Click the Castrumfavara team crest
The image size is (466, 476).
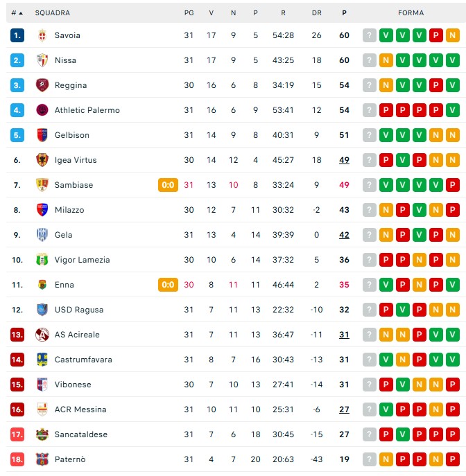(42, 360)
